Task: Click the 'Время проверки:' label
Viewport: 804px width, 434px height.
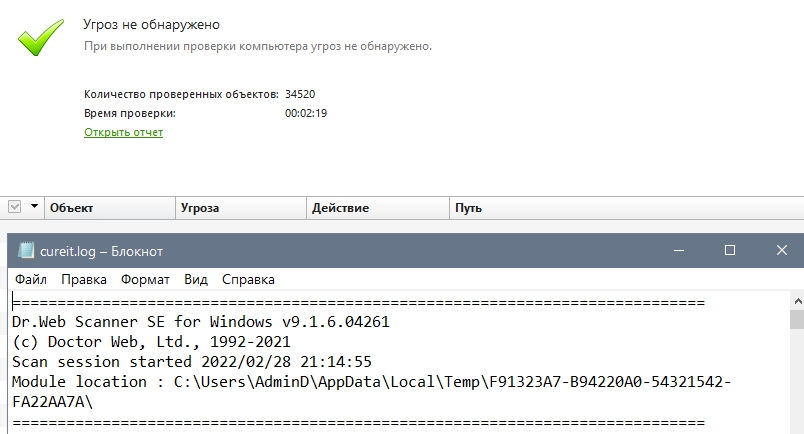Action: tap(130, 113)
